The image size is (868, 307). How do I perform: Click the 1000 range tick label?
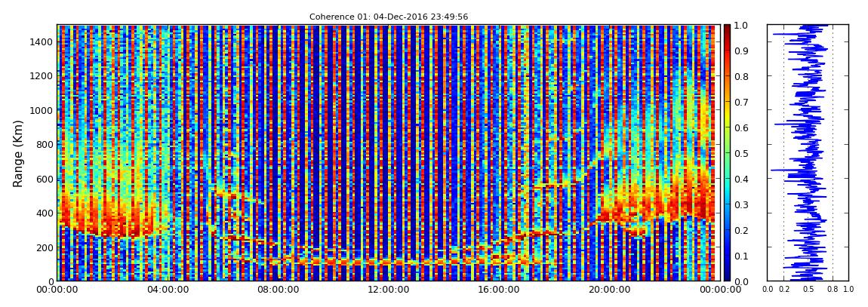click(42, 110)
